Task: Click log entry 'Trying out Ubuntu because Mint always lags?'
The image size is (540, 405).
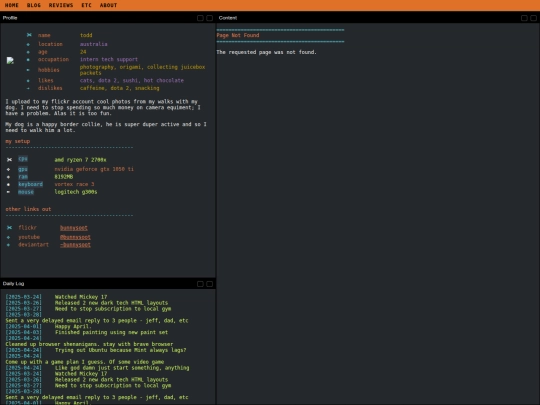Action: (x=121, y=350)
